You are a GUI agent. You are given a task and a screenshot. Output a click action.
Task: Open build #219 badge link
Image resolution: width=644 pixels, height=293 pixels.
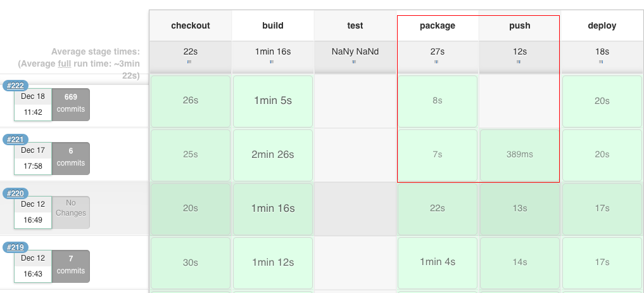coord(15,247)
